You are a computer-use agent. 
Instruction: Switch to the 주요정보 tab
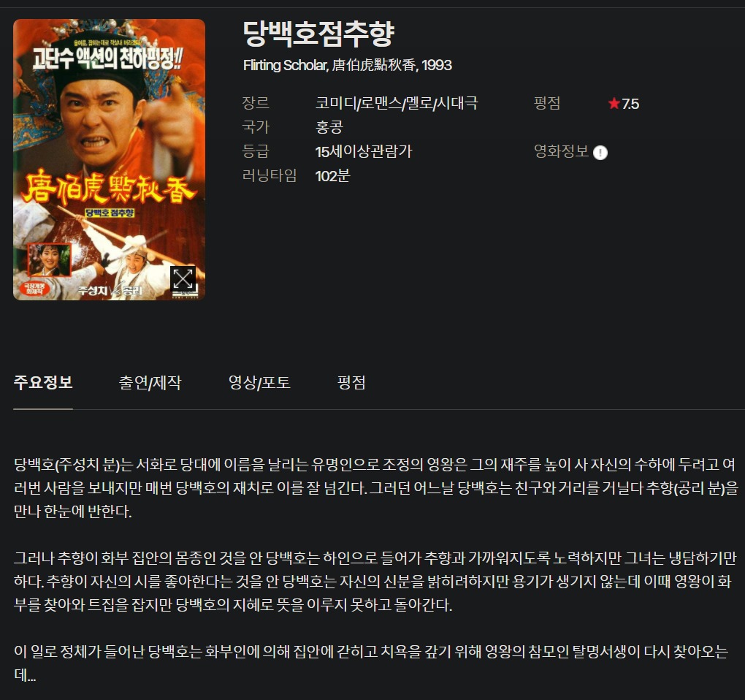(43, 382)
